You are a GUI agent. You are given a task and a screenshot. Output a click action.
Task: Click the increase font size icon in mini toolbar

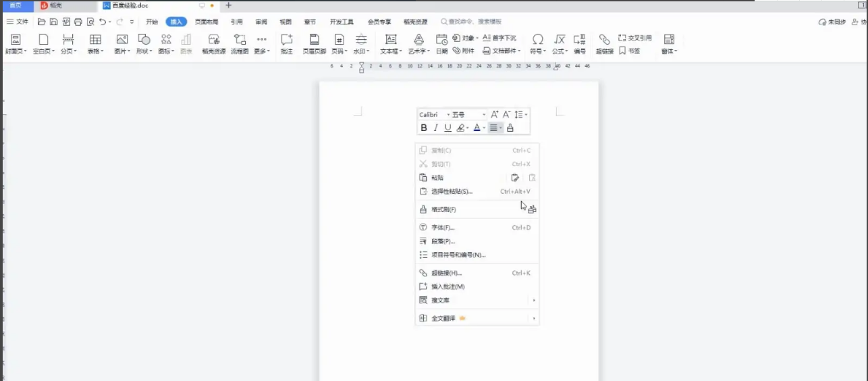pyautogui.click(x=494, y=115)
